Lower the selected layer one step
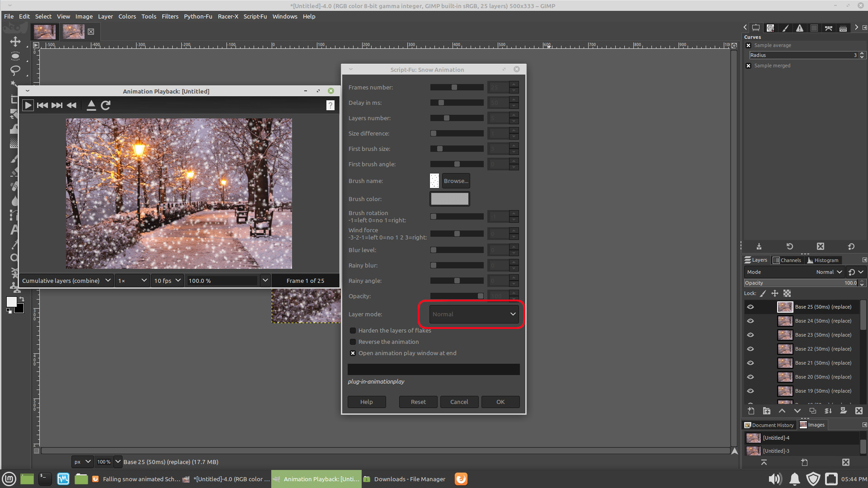The width and height of the screenshot is (868, 488). 797,411
